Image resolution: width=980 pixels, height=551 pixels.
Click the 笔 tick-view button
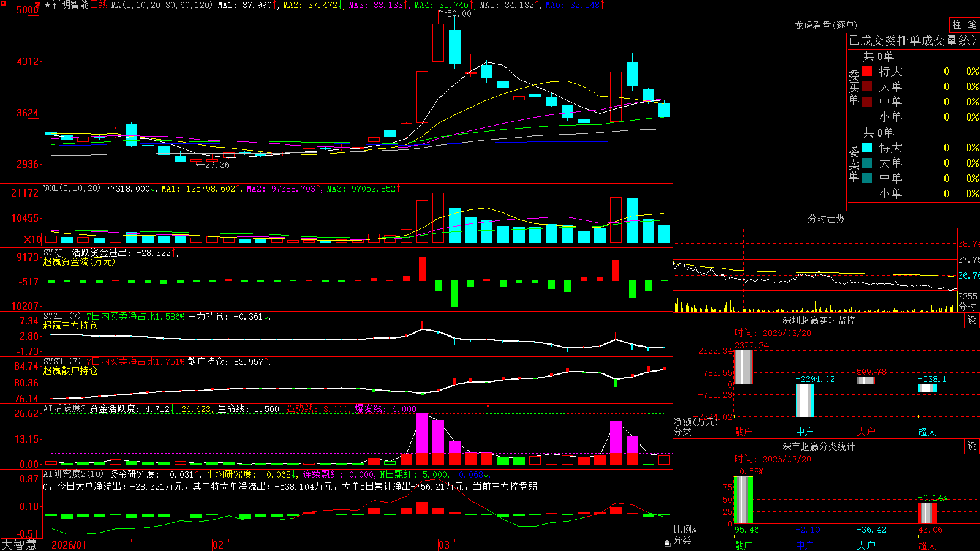coord(973,24)
